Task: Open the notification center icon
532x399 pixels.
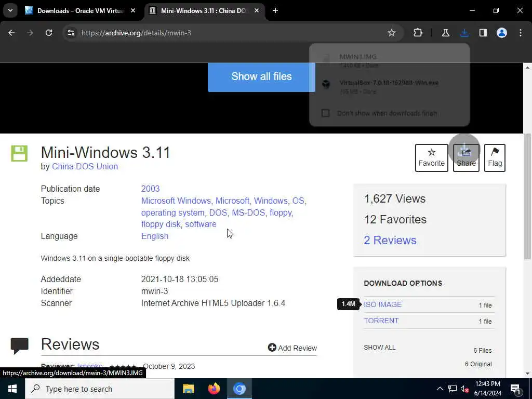Action: tap(515, 389)
